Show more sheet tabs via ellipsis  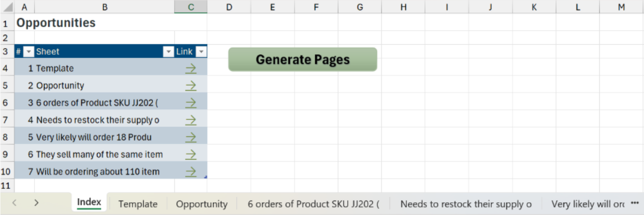tap(634, 203)
